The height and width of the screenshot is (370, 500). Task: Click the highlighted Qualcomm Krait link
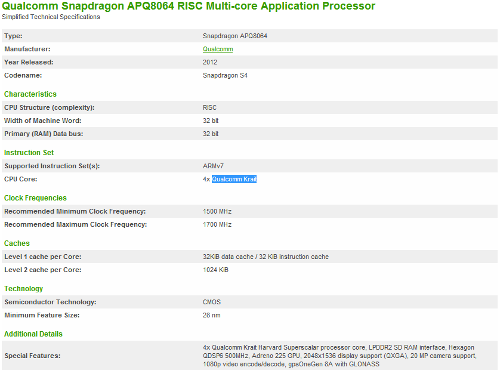pyautogui.click(x=234, y=179)
